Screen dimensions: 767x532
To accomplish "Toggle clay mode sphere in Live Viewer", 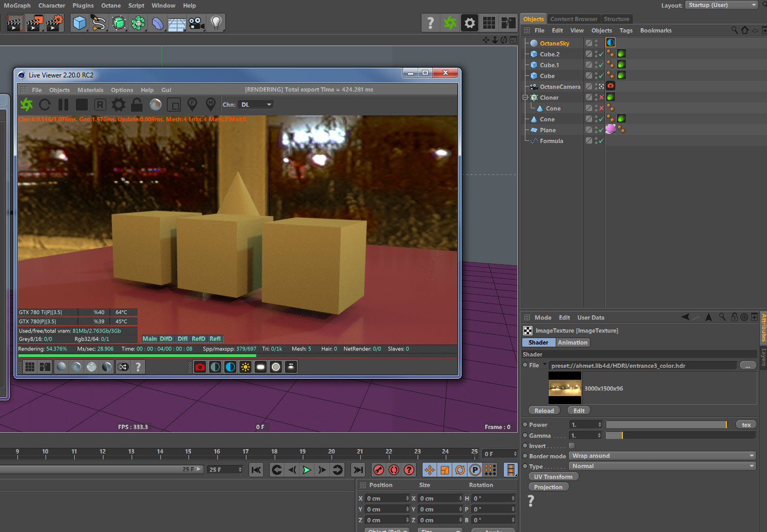I will pyautogui.click(x=155, y=105).
